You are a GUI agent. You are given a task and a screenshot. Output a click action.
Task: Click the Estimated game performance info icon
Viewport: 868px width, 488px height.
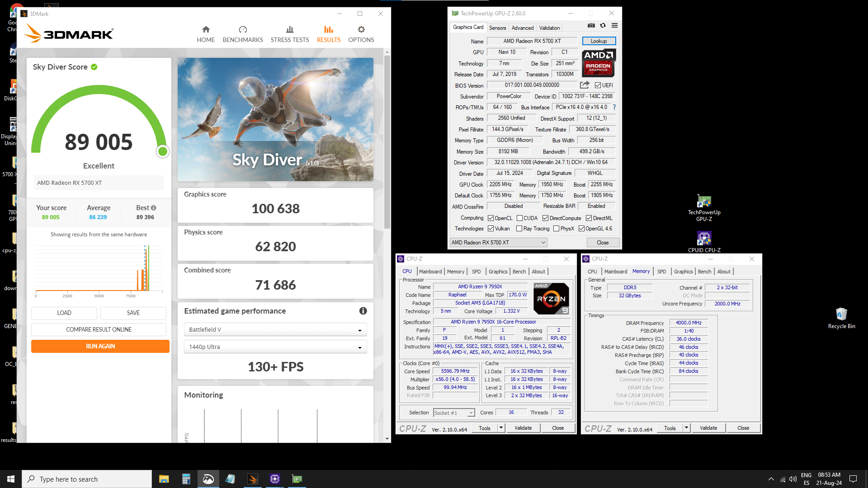tap(363, 311)
